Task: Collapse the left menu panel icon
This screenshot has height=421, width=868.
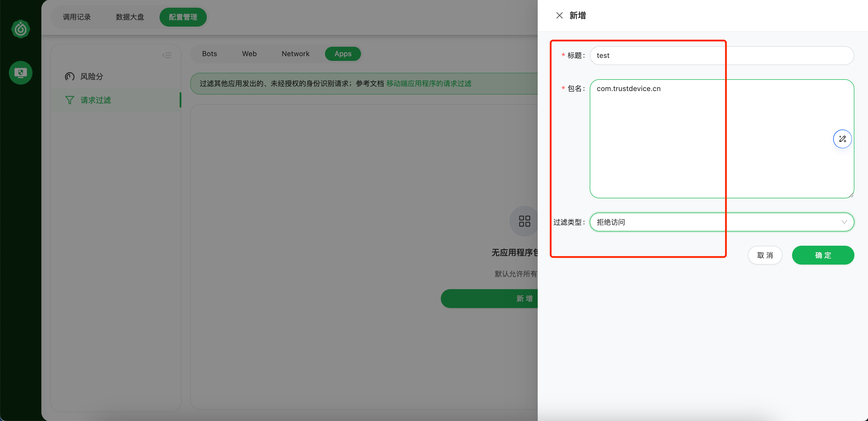Action: pos(167,55)
